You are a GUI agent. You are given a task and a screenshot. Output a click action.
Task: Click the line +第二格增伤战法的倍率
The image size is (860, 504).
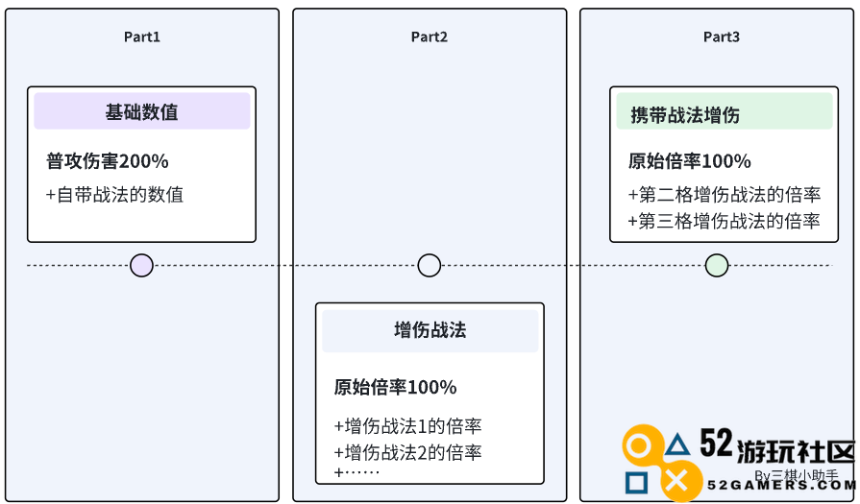tap(725, 195)
